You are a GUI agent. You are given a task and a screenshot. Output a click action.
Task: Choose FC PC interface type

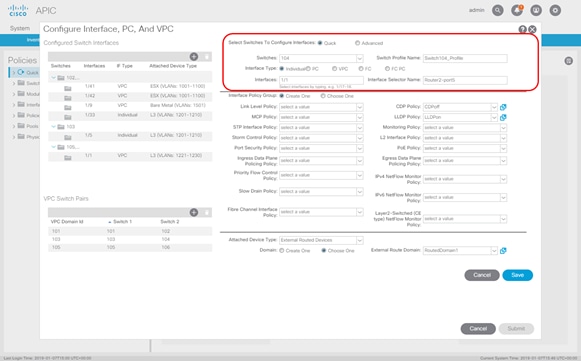387,69
